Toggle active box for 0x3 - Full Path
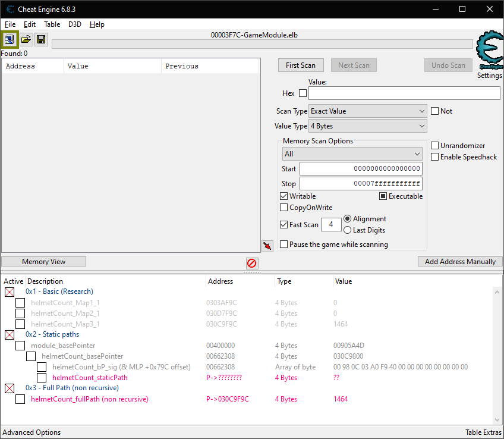Viewport: 504px width, 439px height. point(10,388)
